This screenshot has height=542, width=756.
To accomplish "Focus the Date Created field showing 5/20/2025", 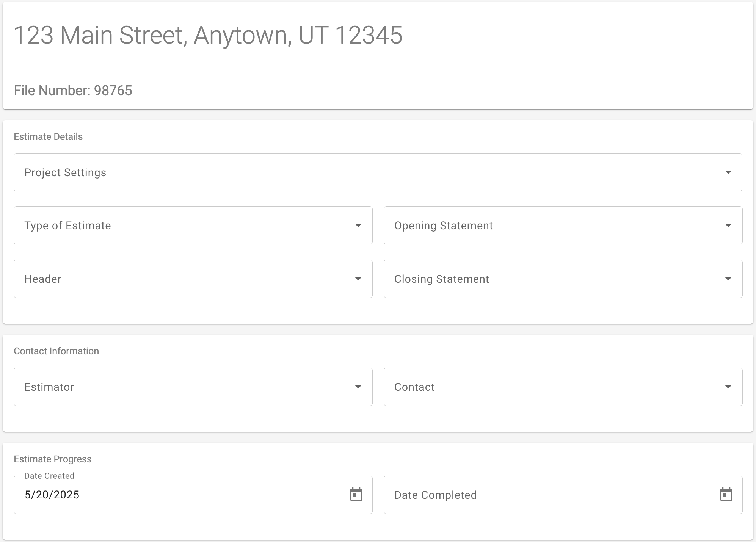I will [x=193, y=495].
